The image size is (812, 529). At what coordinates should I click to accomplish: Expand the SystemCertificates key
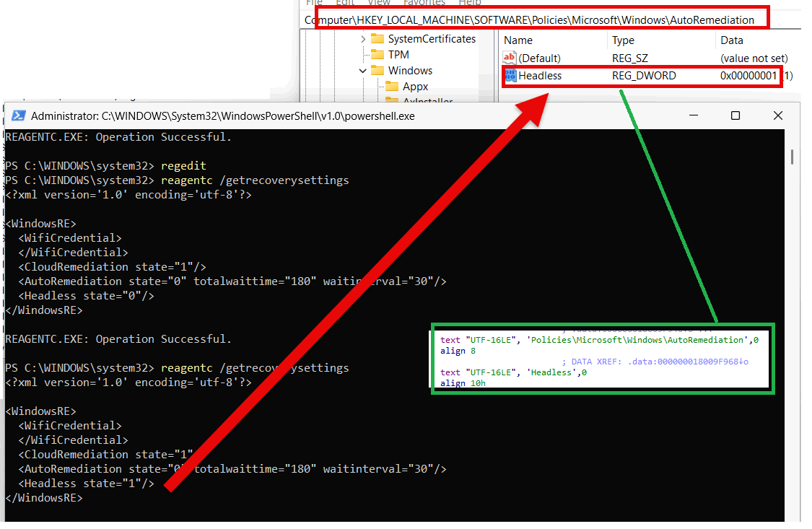click(362, 40)
